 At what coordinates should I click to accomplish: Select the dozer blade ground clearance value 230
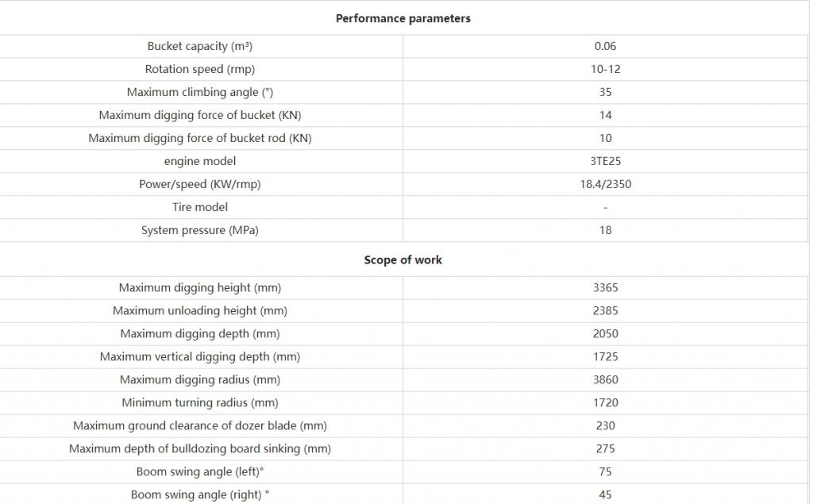click(x=605, y=425)
